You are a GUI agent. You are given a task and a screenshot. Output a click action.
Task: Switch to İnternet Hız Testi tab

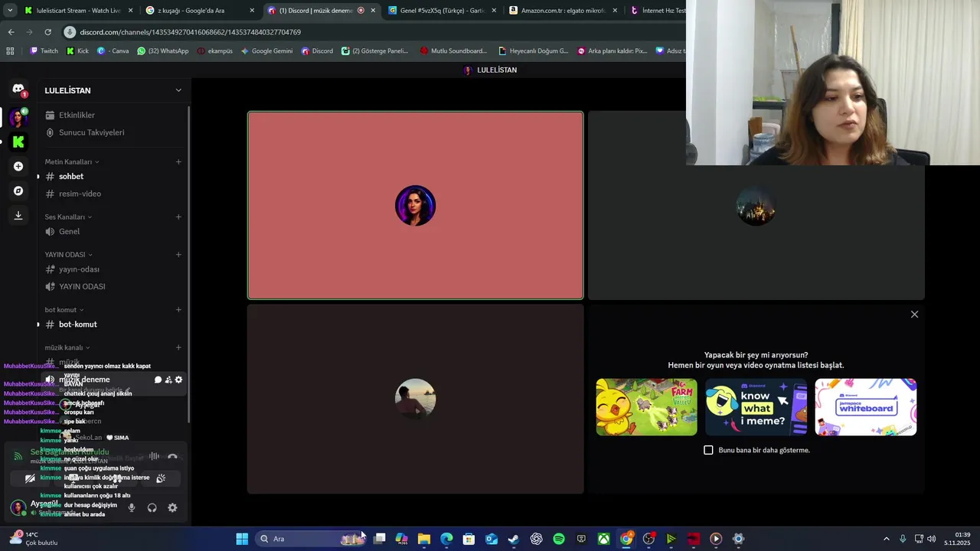657,11
